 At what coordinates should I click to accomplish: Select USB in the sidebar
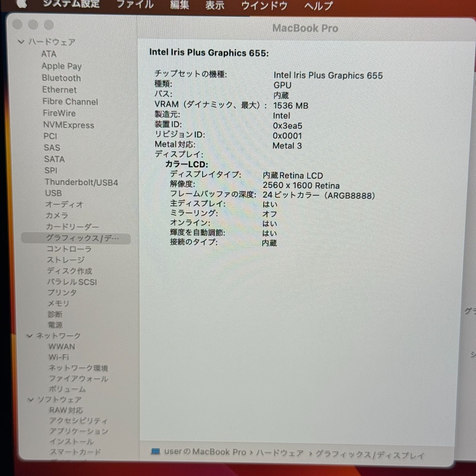pos(54,193)
